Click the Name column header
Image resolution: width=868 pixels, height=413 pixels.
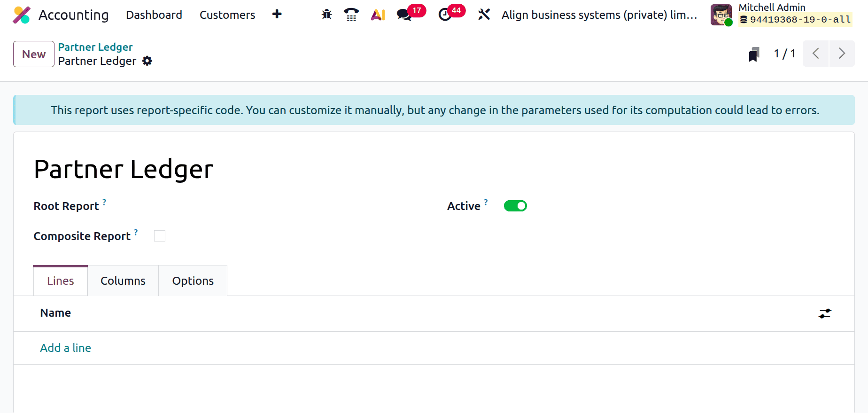pos(55,313)
